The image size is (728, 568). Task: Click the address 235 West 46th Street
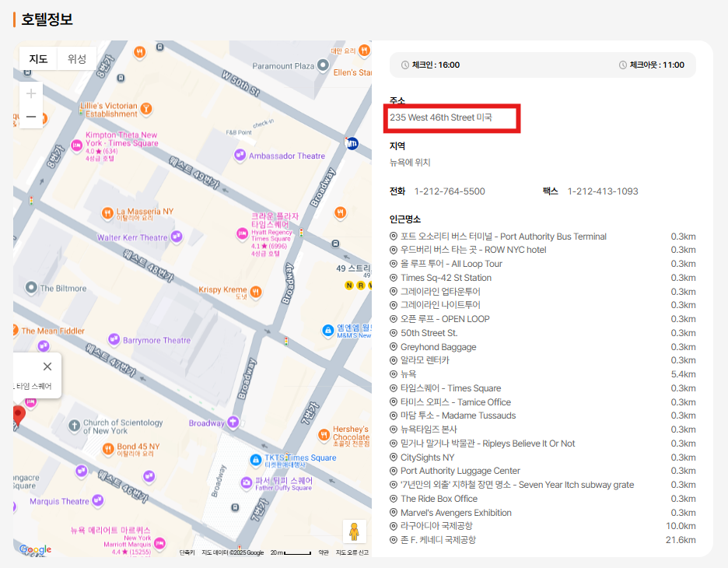pyautogui.click(x=440, y=117)
